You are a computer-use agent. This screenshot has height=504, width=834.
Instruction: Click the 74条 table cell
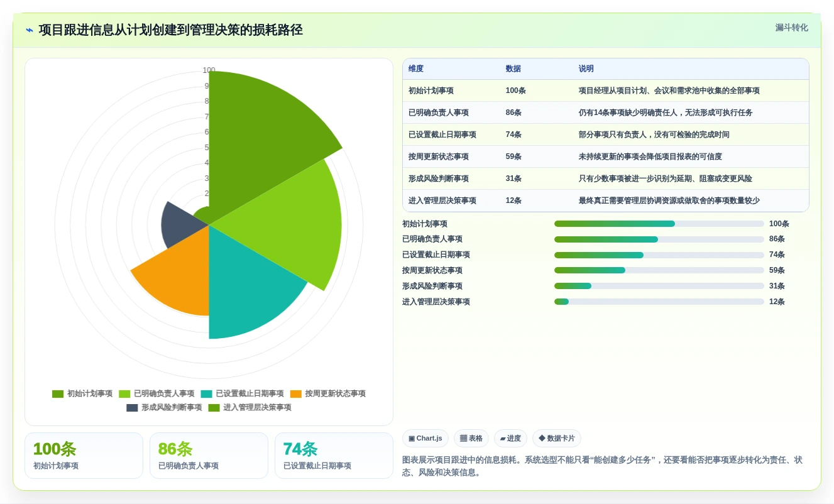(514, 135)
